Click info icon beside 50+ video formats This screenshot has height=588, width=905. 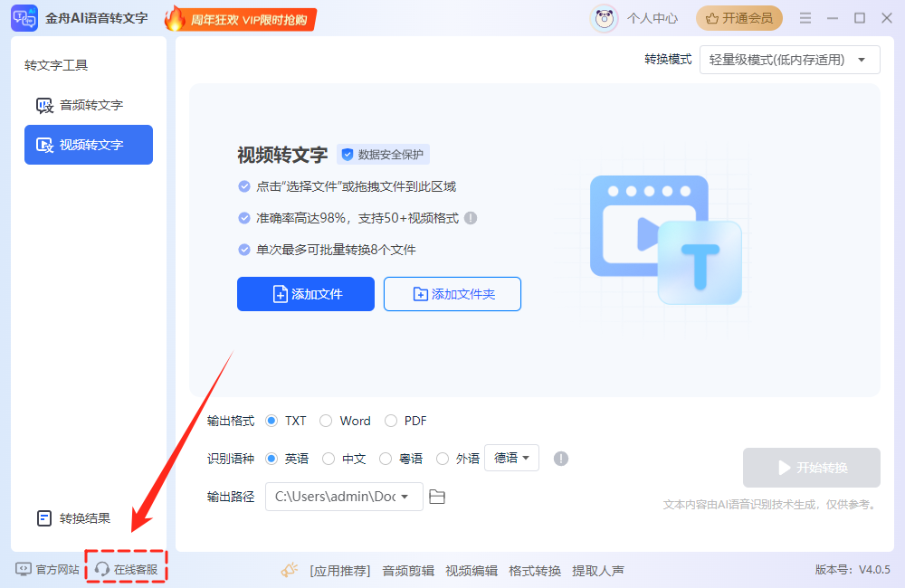(x=471, y=218)
